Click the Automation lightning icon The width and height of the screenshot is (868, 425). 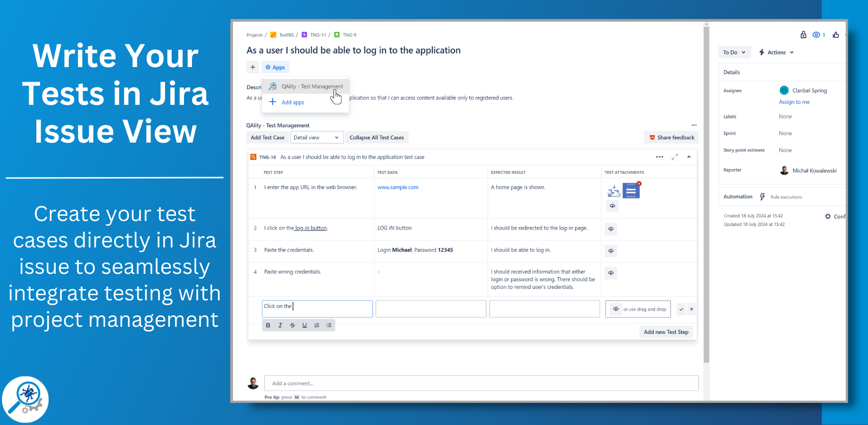762,197
